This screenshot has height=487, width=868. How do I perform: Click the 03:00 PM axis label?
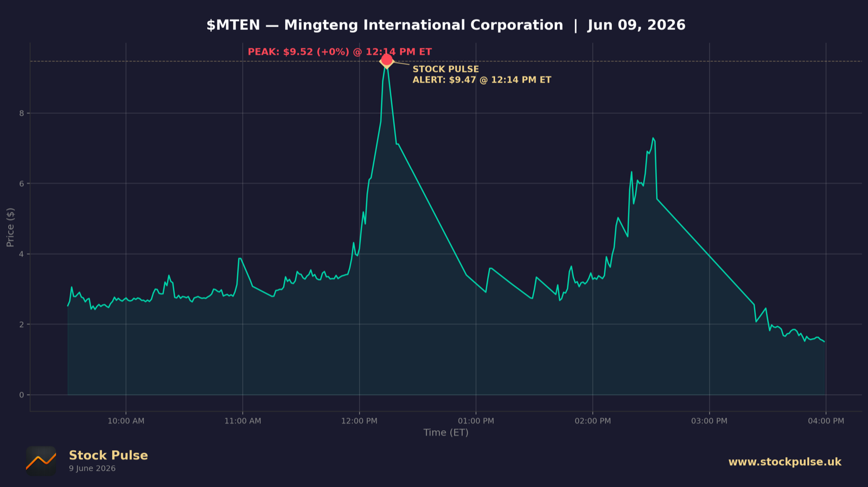709,421
